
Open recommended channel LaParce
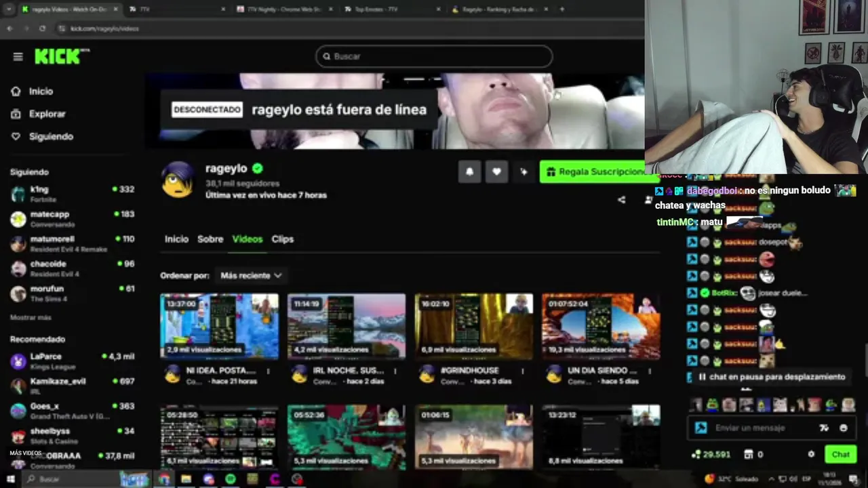[72, 361]
